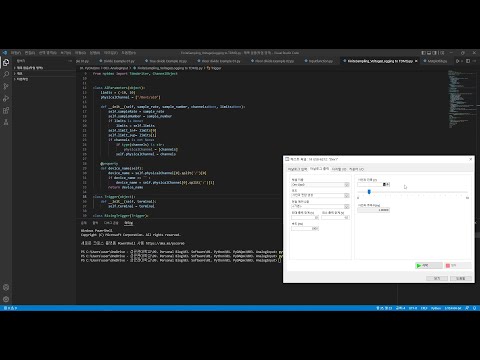This screenshot has width=480, height=360.
Task: Switch to Digital I/O tab in test panel
Action: tap(339, 169)
